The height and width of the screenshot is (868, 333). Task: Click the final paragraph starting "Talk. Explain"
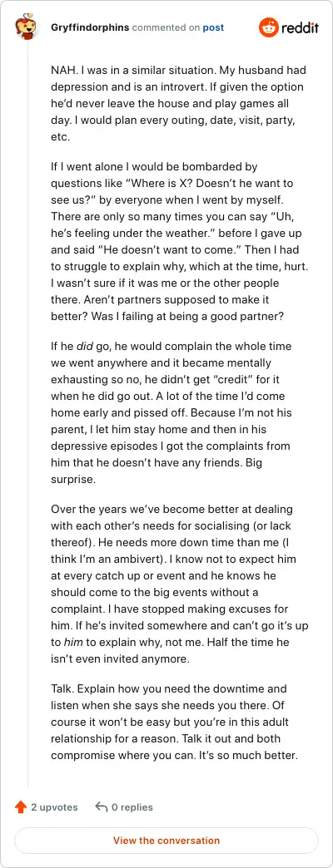click(175, 723)
